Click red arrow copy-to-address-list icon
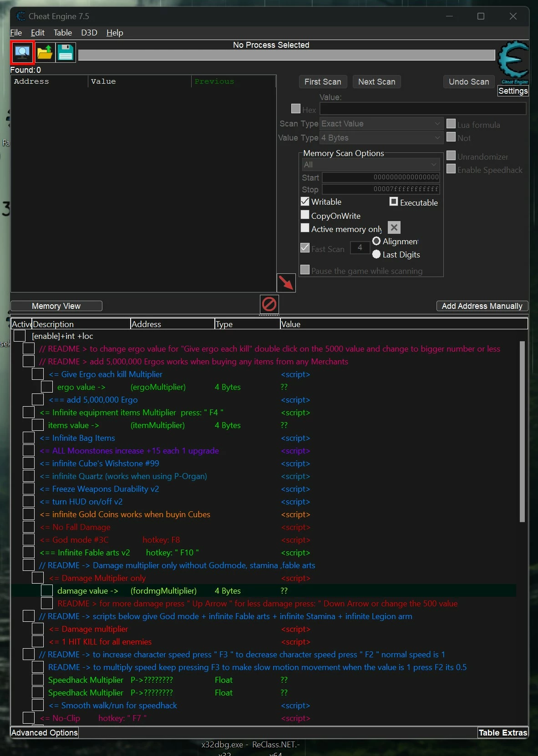The height and width of the screenshot is (756, 538). click(x=286, y=282)
